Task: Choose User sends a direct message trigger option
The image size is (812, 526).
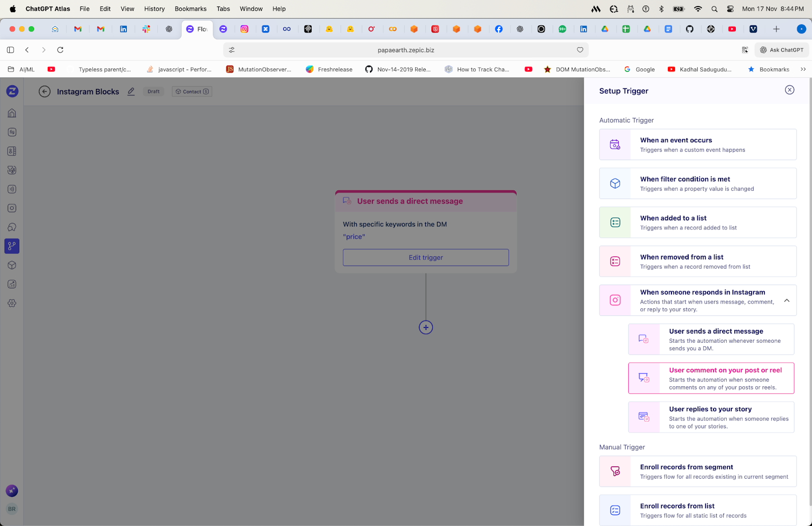Action: [x=711, y=339]
